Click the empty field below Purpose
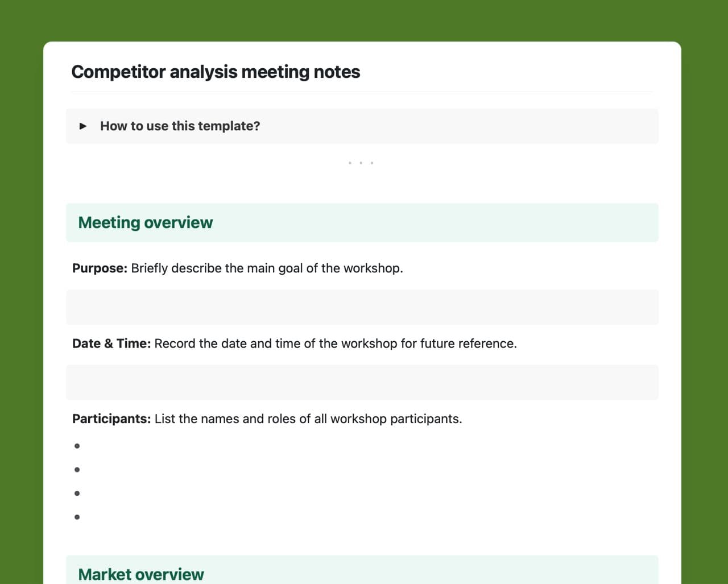 pyautogui.click(x=362, y=307)
